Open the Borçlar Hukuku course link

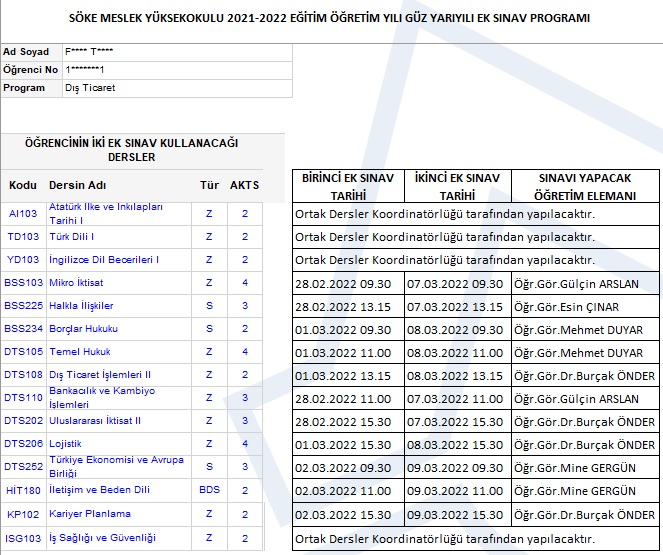[83, 329]
